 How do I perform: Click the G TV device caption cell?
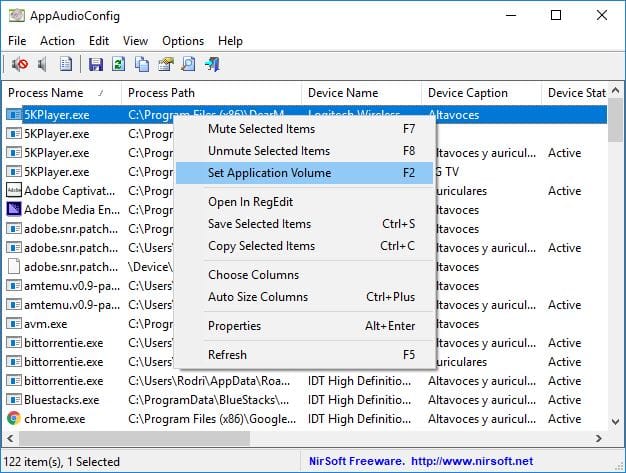447,172
